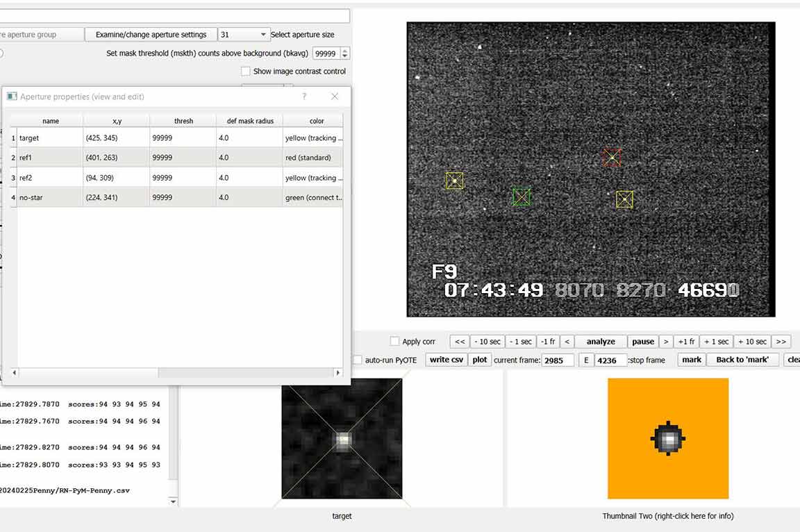Click the 'E' button beside stop frame
Image resolution: width=800 pixels, height=532 pixels.
tap(586, 360)
